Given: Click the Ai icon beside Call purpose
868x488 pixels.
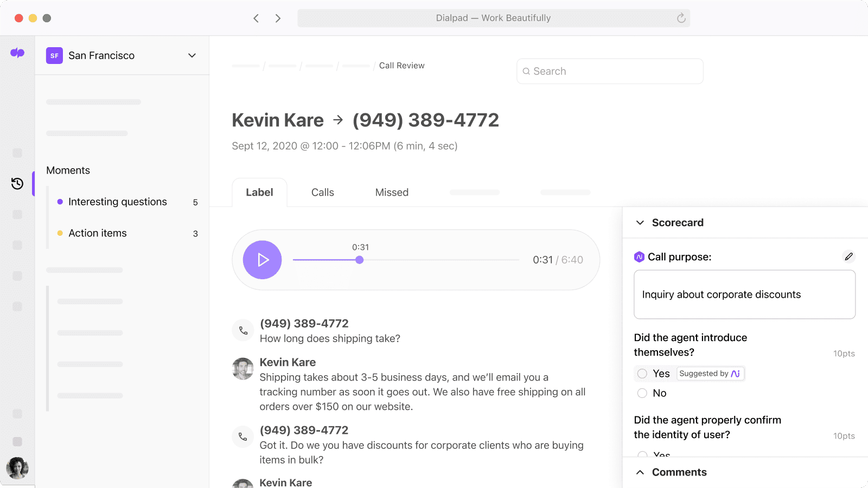Looking at the screenshot, I should pyautogui.click(x=639, y=256).
